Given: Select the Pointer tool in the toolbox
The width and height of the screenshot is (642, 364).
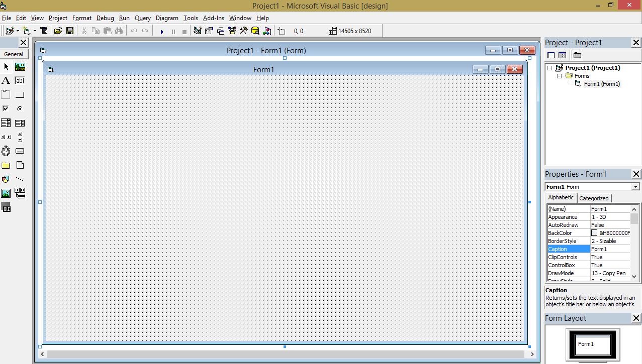Looking at the screenshot, I should point(6,66).
